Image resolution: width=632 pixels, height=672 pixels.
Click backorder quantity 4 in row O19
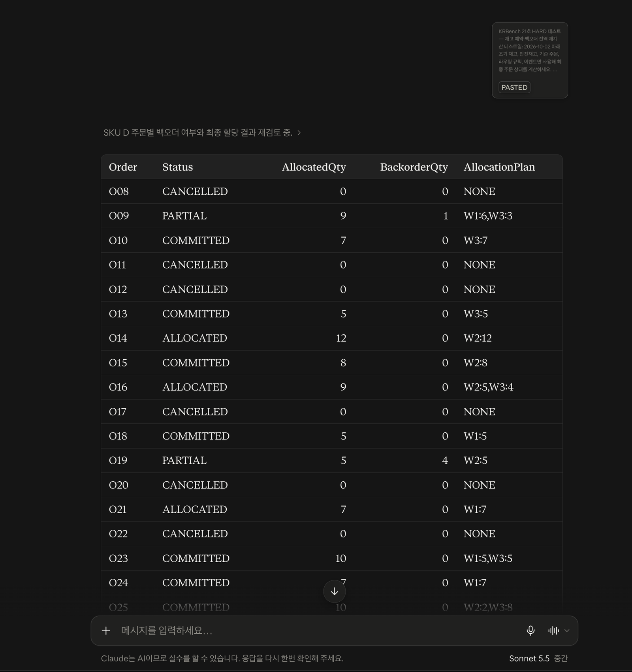click(445, 461)
